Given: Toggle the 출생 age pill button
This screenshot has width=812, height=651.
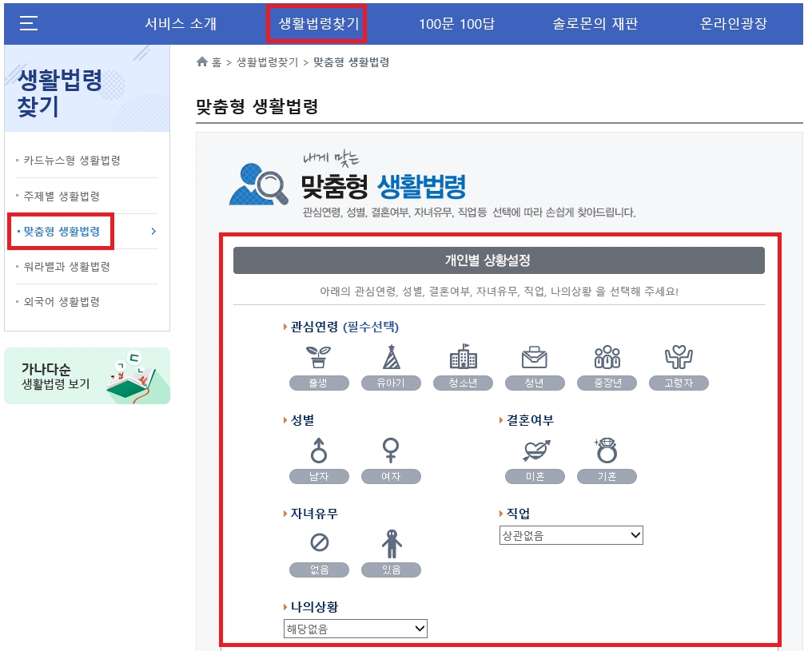Looking at the screenshot, I should (319, 383).
